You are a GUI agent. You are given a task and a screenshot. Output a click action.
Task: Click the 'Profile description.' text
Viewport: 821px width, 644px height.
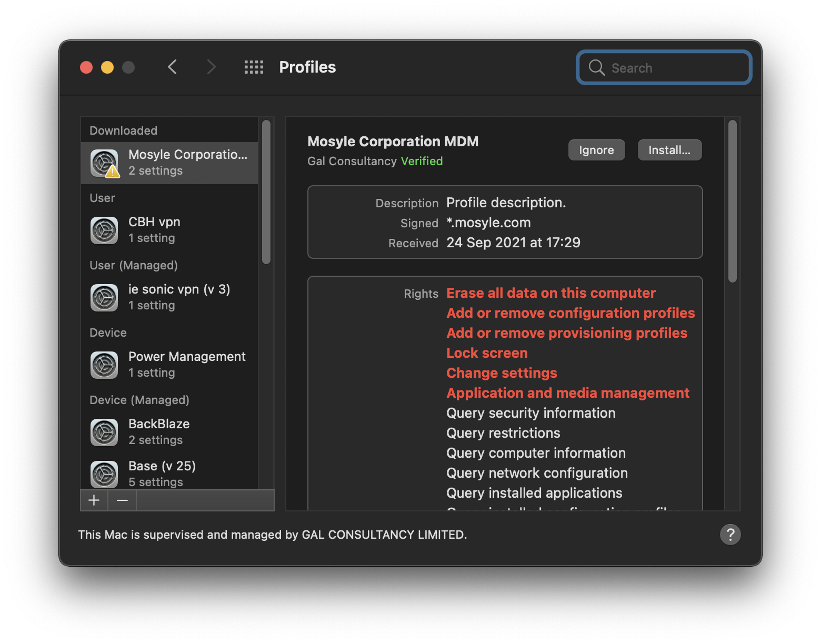pos(506,203)
